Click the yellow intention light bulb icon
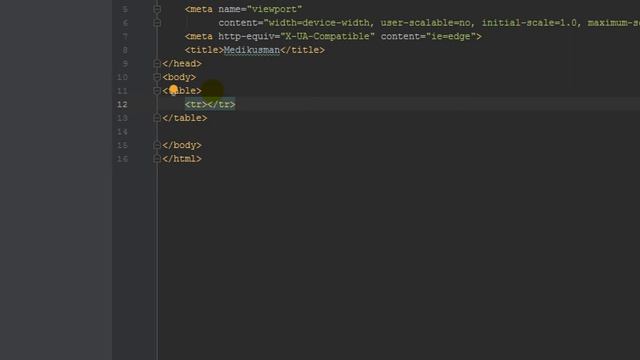The width and height of the screenshot is (640, 360). pos(173,90)
